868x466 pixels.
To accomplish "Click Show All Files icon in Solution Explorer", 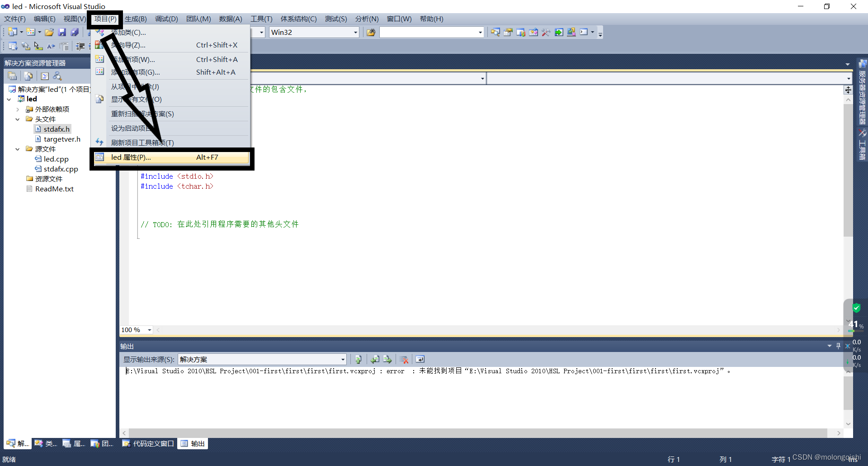I will (x=28, y=76).
